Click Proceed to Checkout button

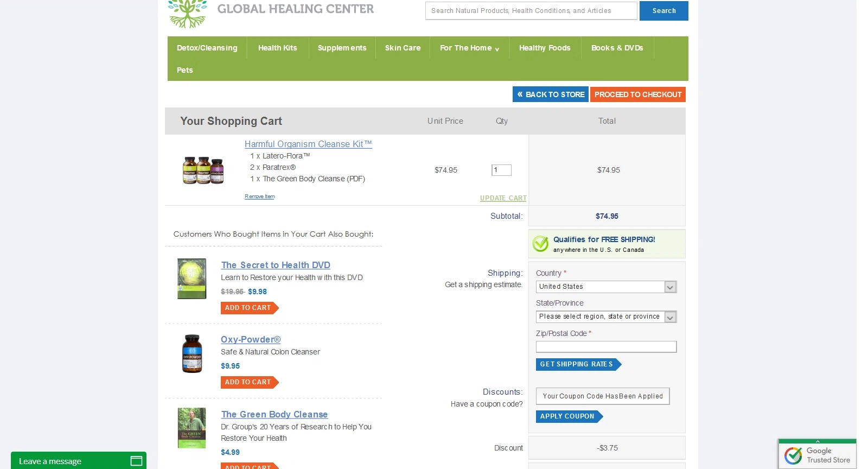638,94
